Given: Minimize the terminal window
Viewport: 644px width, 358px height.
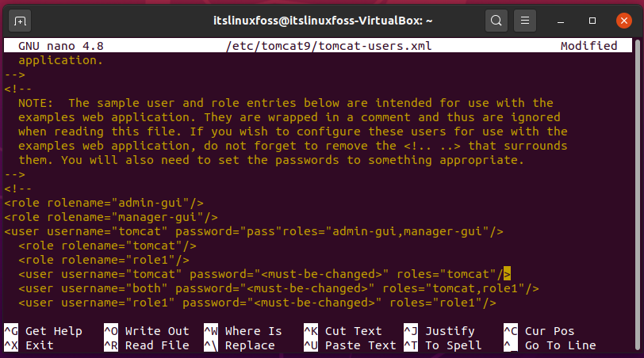Looking at the screenshot, I should tap(561, 21).
